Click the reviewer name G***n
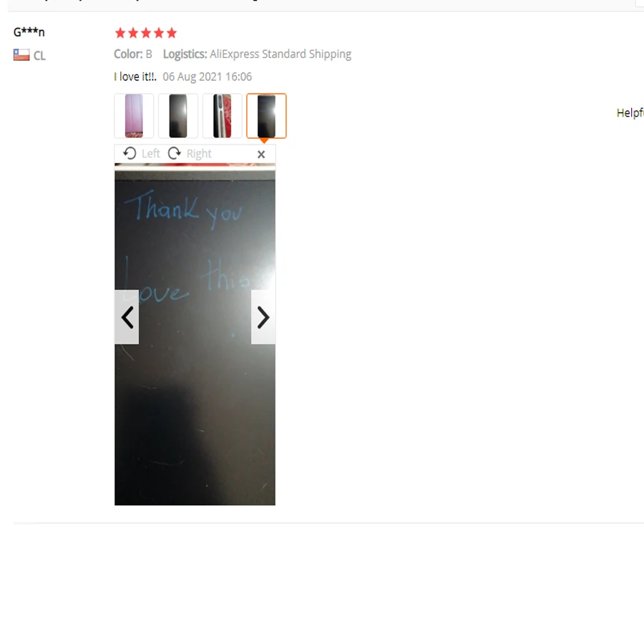This screenshot has height=644, width=644. (29, 32)
